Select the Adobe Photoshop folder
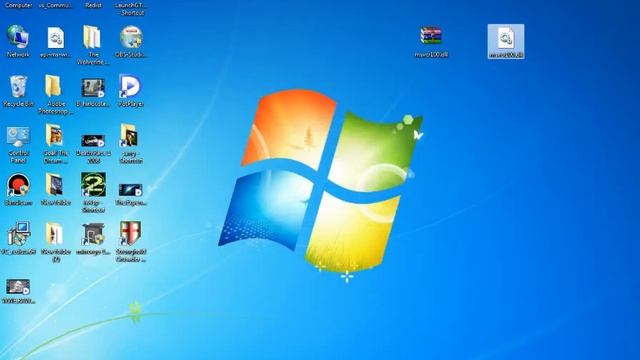The width and height of the screenshot is (640, 360). point(56,94)
